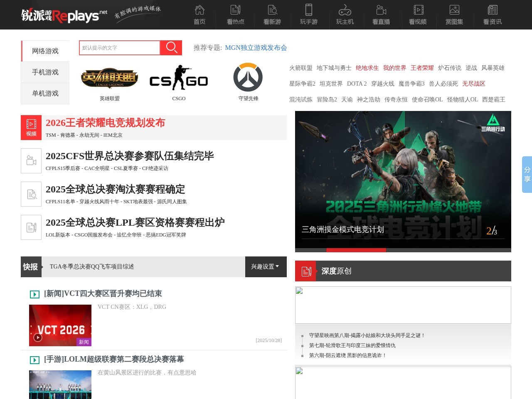This screenshot has height=399, width=532.
Task: Open the 我的世界 game link
Action: tap(395, 68)
